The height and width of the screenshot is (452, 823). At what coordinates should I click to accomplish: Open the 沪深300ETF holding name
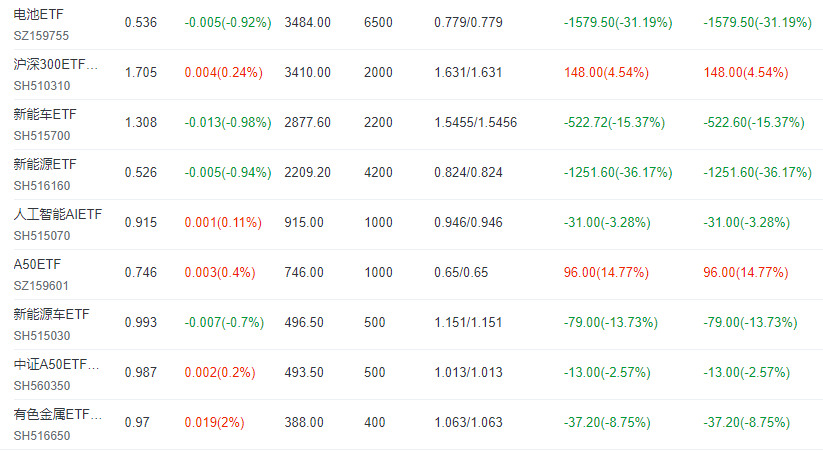click(x=56, y=65)
